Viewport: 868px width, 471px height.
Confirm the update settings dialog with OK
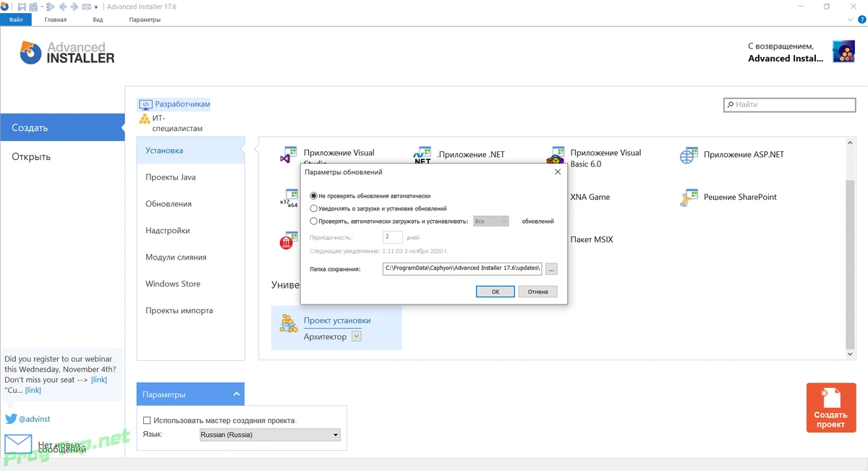[x=495, y=292]
